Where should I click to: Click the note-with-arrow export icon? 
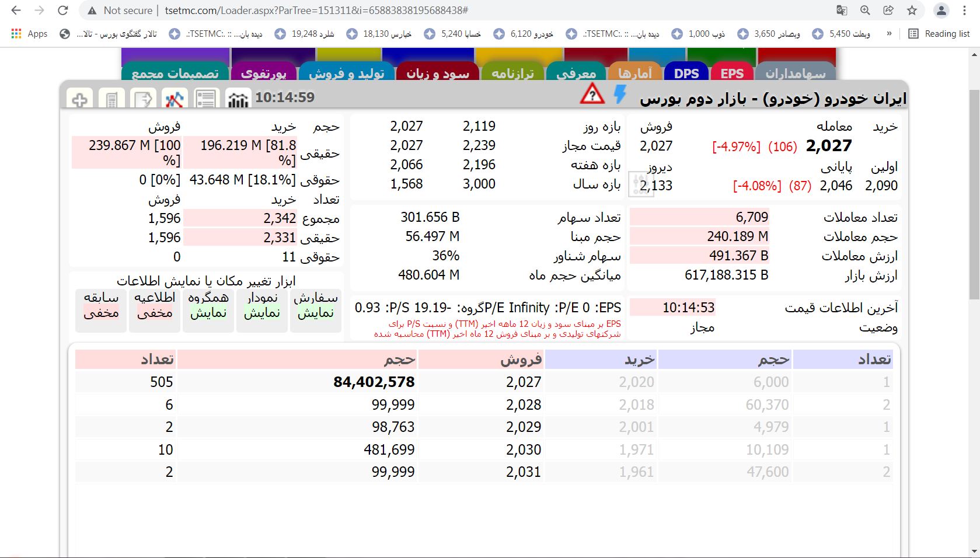[143, 99]
